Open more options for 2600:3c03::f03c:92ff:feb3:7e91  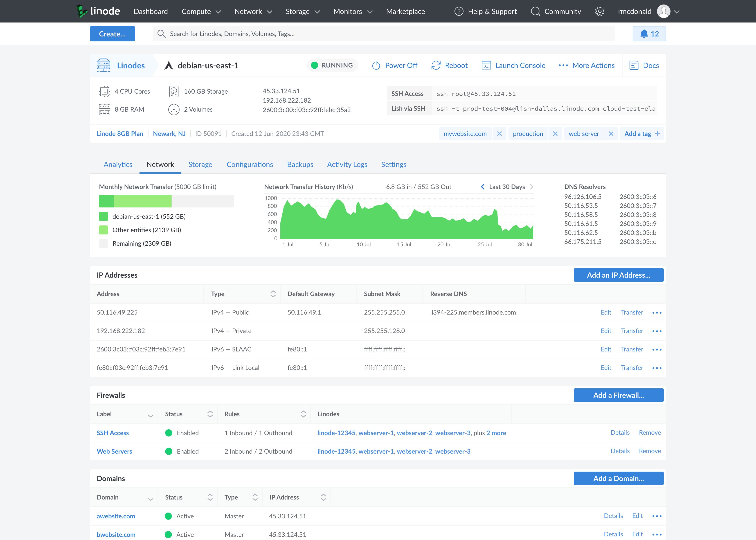657,349
